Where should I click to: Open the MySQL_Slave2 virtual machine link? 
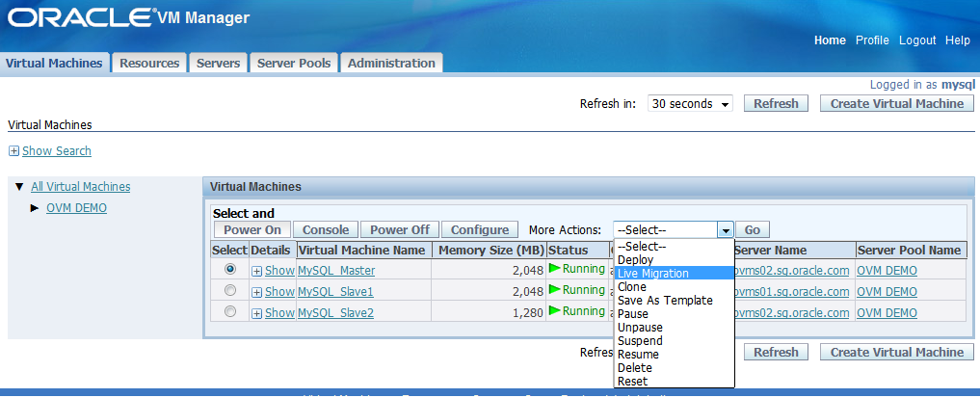tap(335, 313)
